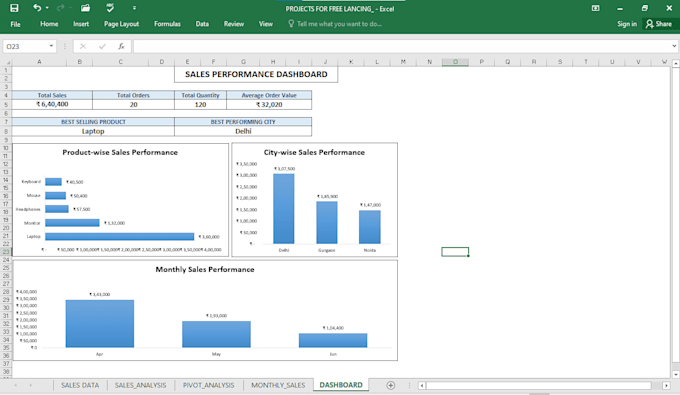The height and width of the screenshot is (395, 680).
Task: Click the May column in monthly chart
Action: click(x=216, y=334)
